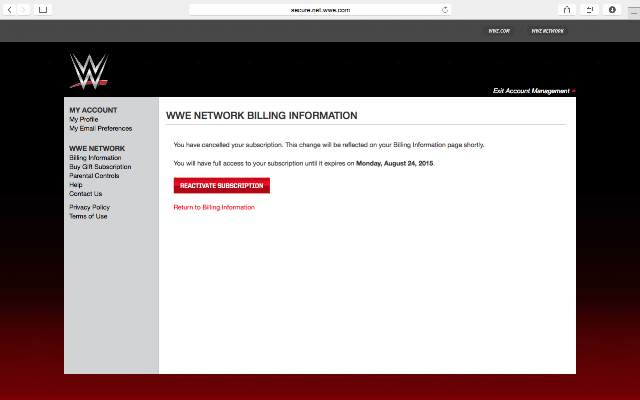Open the downloads icon in the toolbar

click(x=612, y=10)
